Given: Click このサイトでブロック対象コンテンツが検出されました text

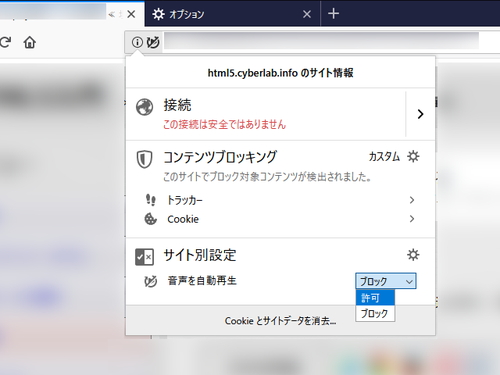Looking at the screenshot, I should [267, 177].
